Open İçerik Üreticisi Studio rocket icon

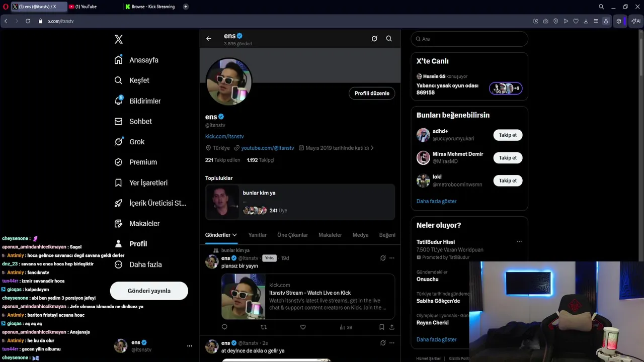point(118,203)
